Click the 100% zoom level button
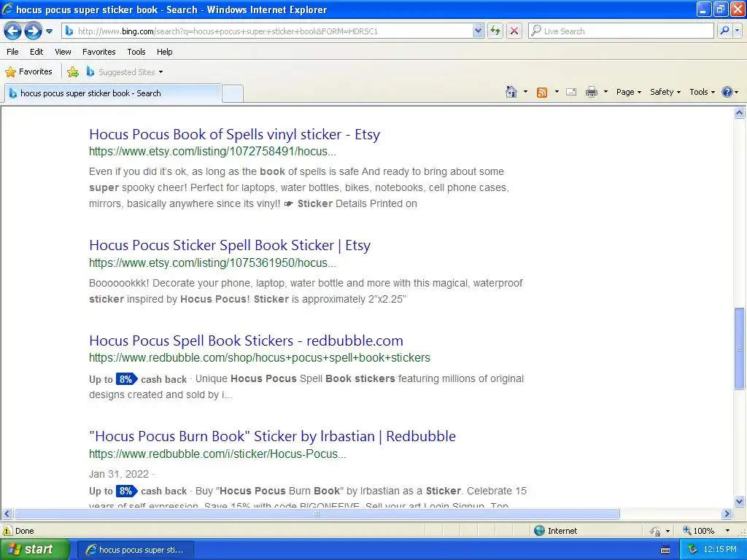Screen dimensions: 747x560 (x=699, y=531)
